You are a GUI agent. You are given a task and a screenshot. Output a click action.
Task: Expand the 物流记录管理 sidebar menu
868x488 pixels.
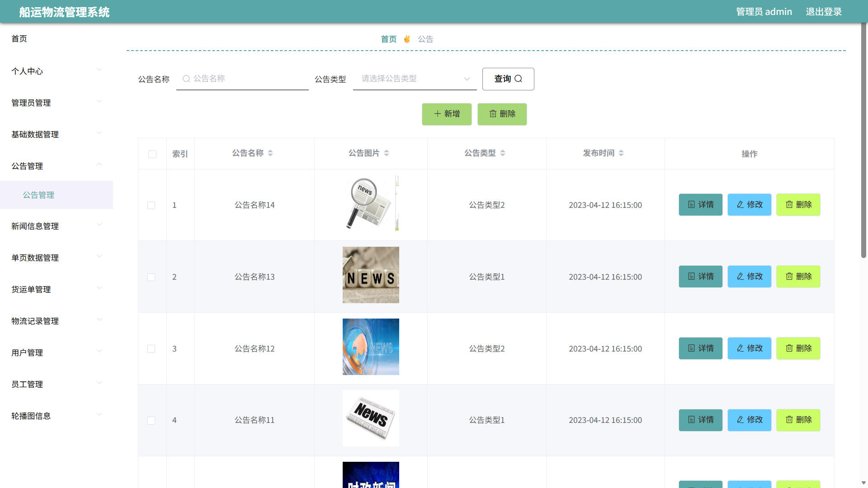tap(57, 321)
